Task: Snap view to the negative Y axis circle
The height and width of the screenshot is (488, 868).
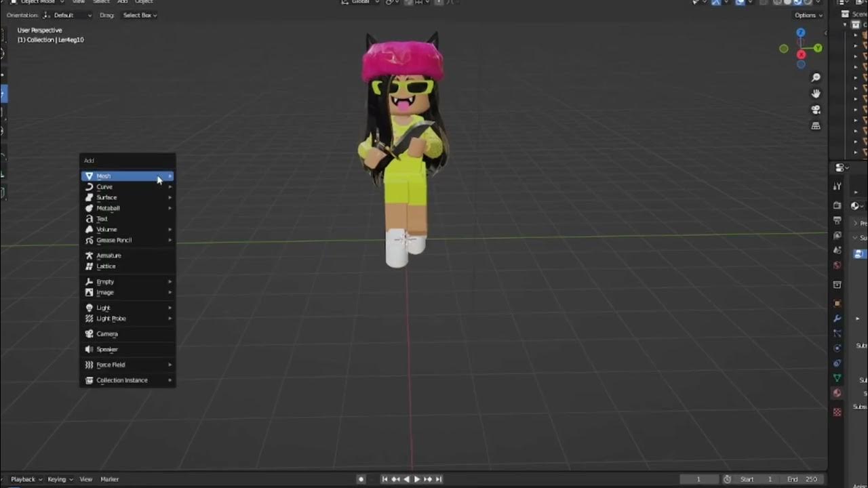Action: coord(784,49)
